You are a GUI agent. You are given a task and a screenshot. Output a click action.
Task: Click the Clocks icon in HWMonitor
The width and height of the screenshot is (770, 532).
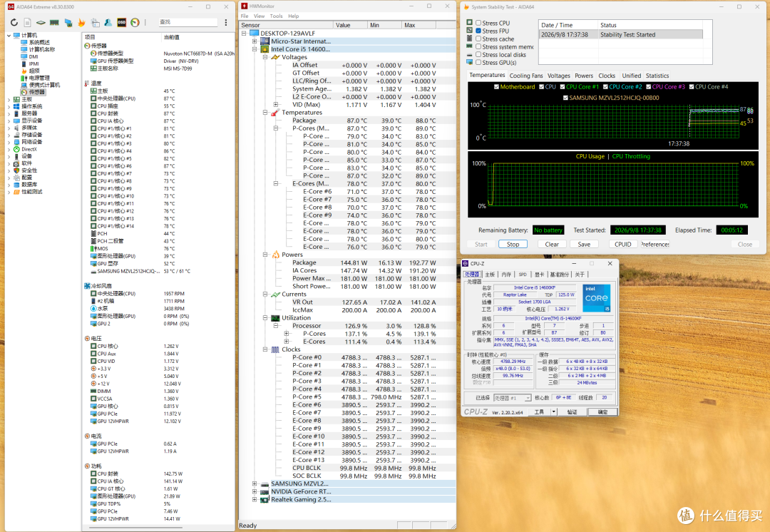pos(275,349)
